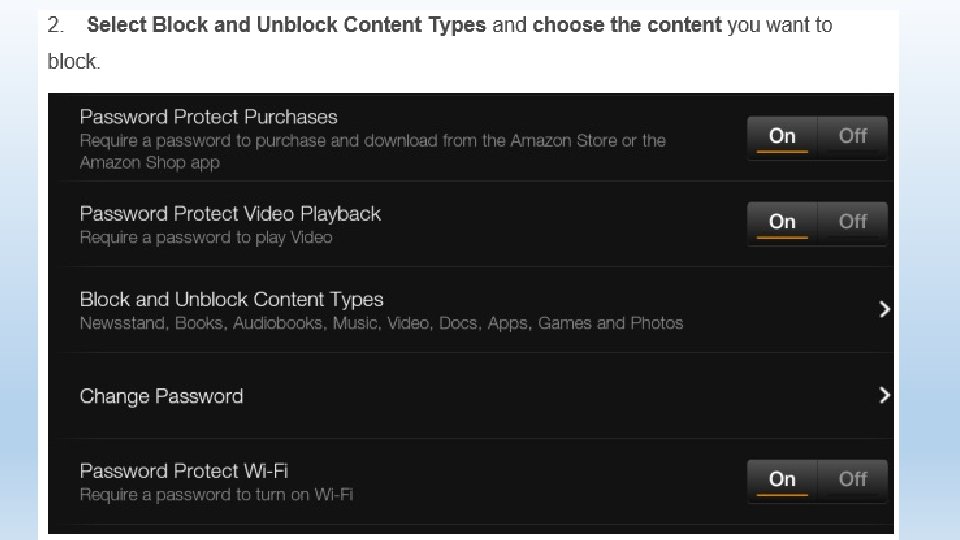This screenshot has height=540, width=960.
Task: Click the Password Protect Wi-Fi title
Action: click(x=184, y=471)
